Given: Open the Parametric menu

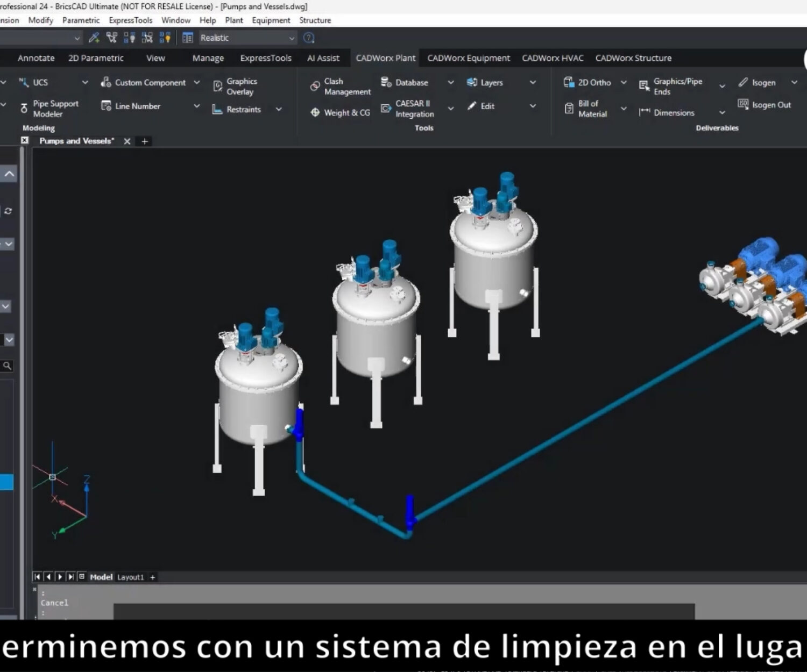Looking at the screenshot, I should click(x=81, y=20).
